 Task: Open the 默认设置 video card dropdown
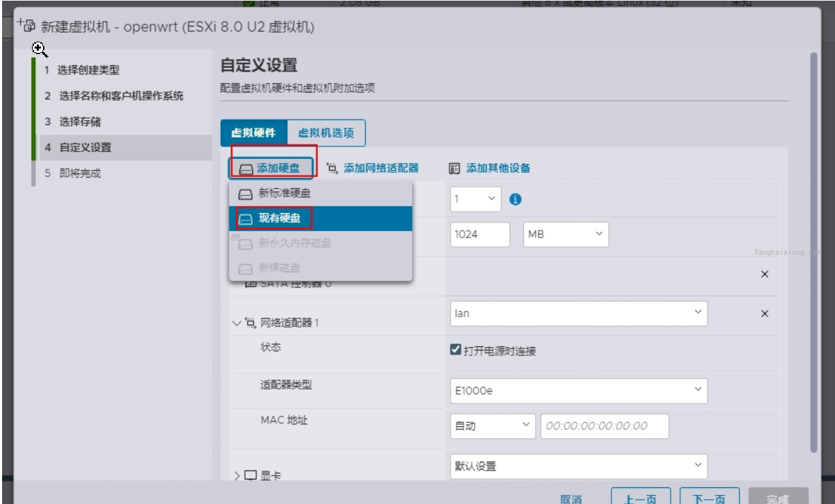(x=578, y=466)
